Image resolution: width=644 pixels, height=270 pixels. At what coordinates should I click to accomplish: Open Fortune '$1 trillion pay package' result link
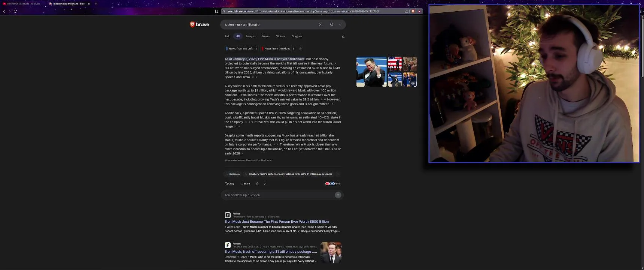click(271, 252)
